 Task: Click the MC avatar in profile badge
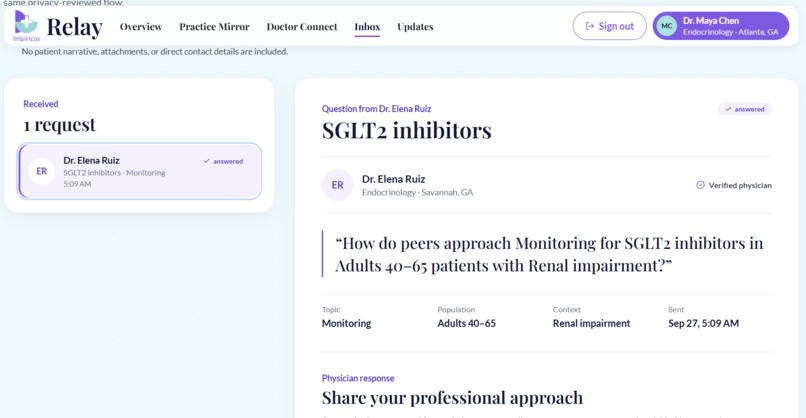click(667, 26)
